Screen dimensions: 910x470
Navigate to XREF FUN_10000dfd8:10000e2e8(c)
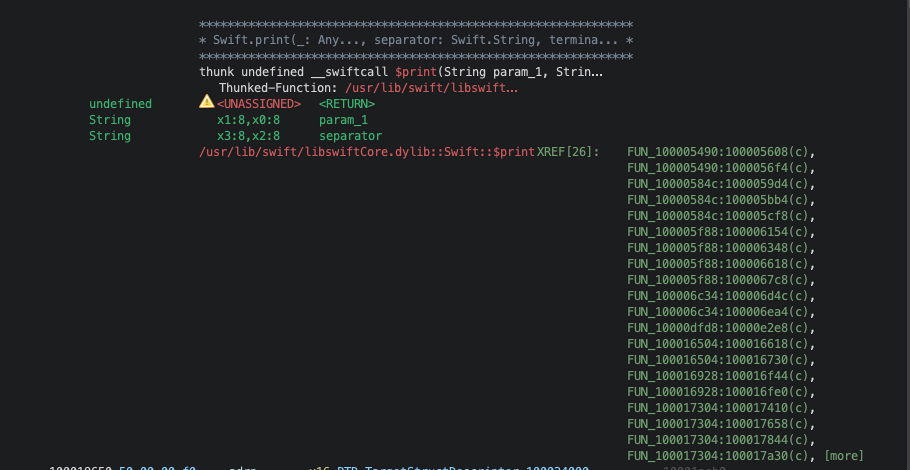click(718, 328)
